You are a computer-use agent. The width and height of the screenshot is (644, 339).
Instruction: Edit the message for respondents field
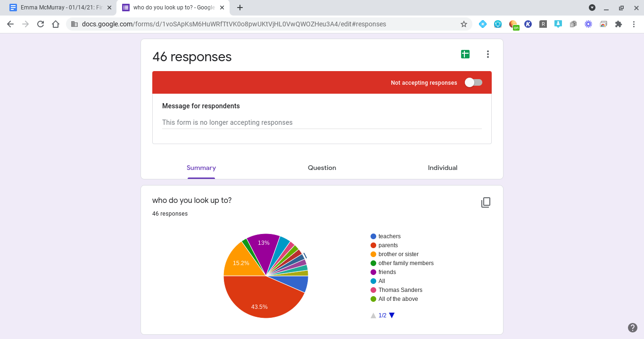tap(322, 122)
